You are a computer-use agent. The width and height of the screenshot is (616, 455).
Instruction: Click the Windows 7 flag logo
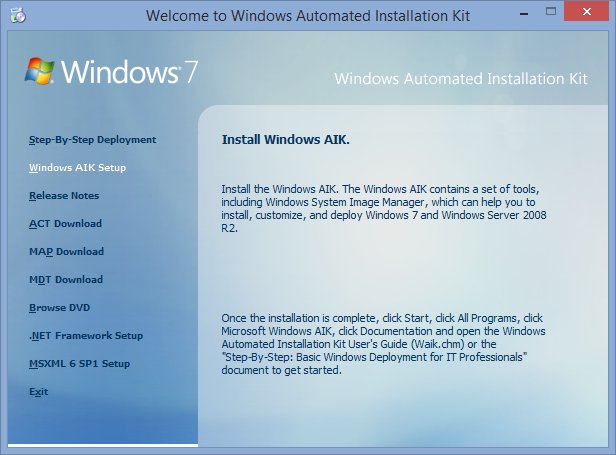(x=39, y=71)
